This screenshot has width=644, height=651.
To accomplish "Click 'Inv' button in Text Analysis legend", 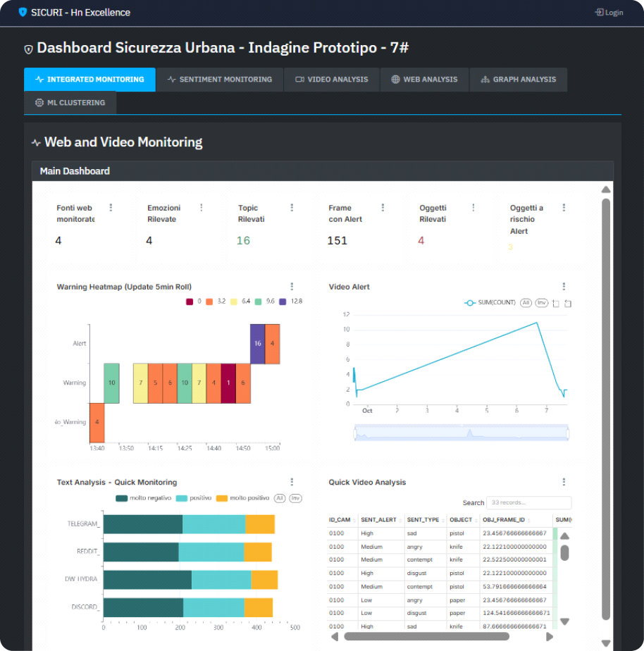I will click(295, 498).
